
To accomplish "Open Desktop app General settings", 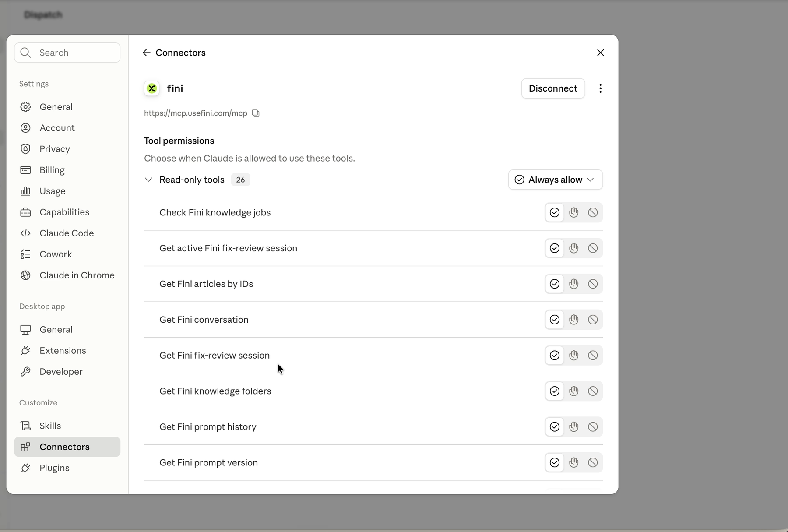I will (x=67, y=329).
